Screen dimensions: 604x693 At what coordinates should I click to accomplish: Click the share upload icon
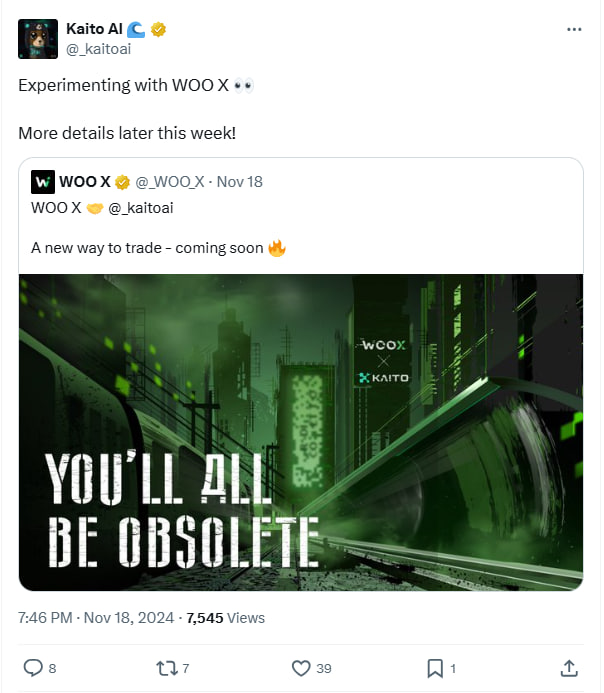569,668
